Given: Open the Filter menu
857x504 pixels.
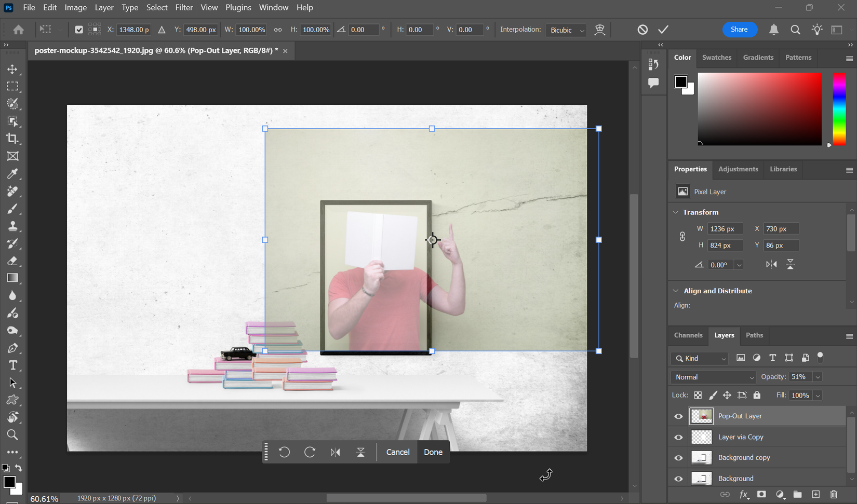Looking at the screenshot, I should pos(184,7).
